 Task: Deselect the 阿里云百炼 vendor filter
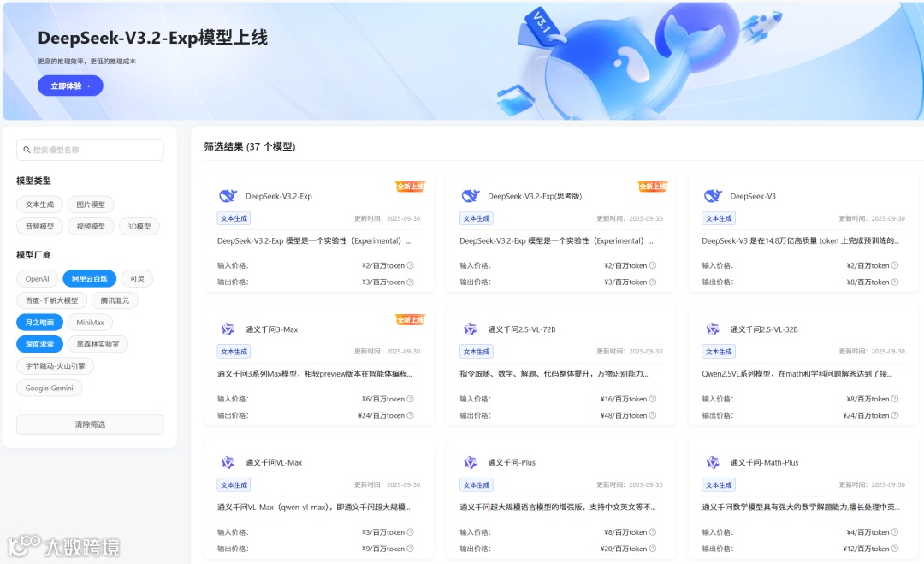click(x=90, y=279)
